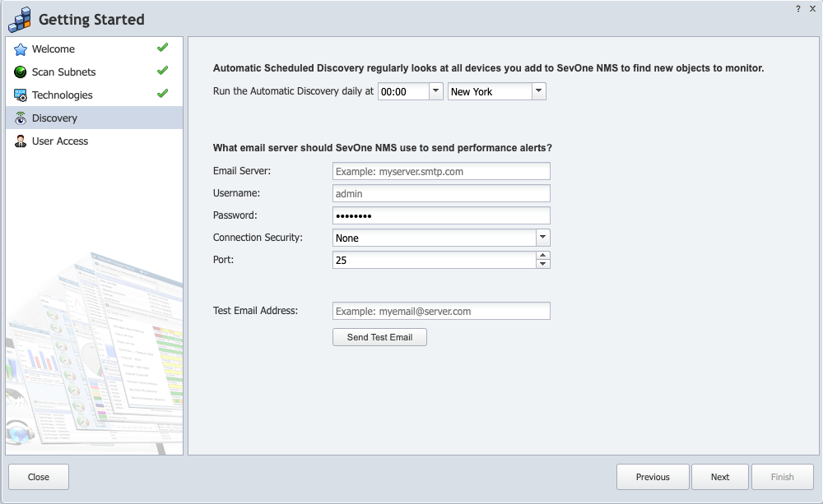Viewport: 823px width, 504px height.
Task: Click the Scan Subnets green checkmark
Action: coord(163,70)
